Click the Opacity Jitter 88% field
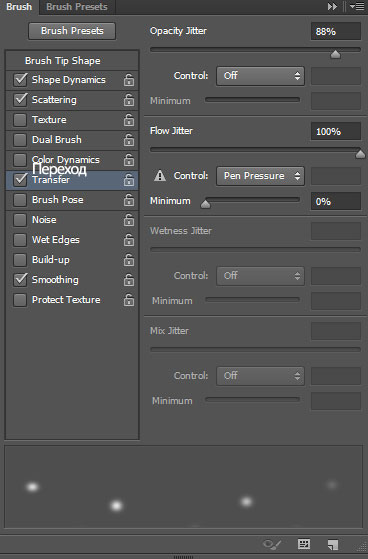 336,31
